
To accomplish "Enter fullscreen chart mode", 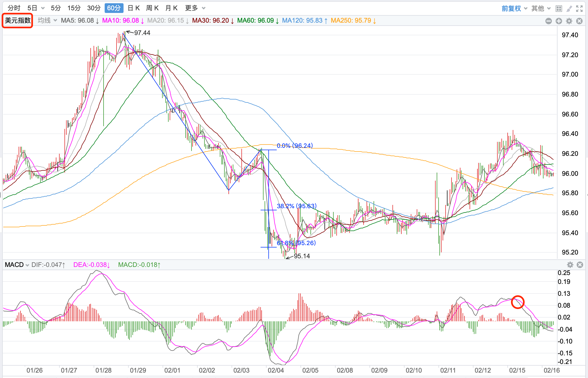I will click(x=579, y=9).
